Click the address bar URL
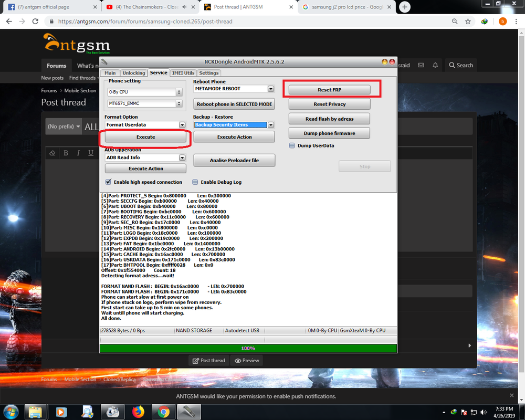 pos(145,22)
